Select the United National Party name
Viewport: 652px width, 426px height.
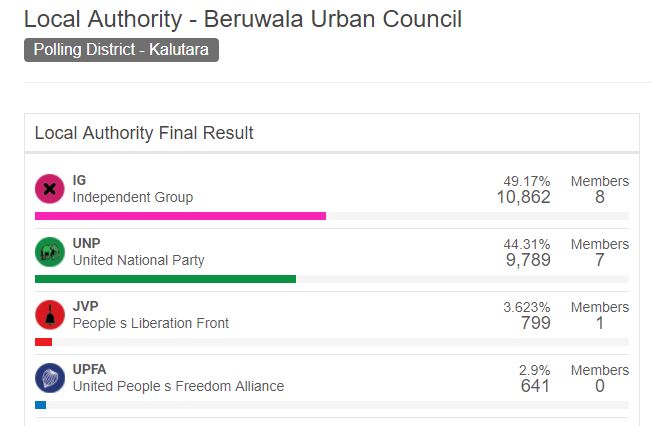click(x=138, y=260)
